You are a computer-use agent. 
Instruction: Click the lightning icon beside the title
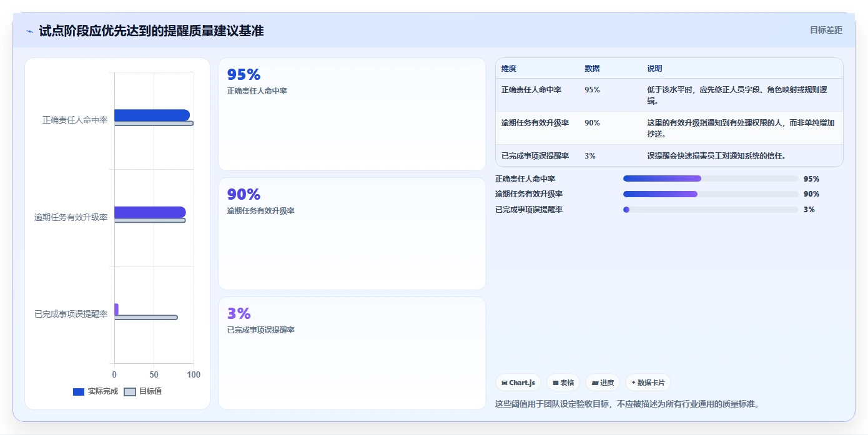click(x=29, y=31)
